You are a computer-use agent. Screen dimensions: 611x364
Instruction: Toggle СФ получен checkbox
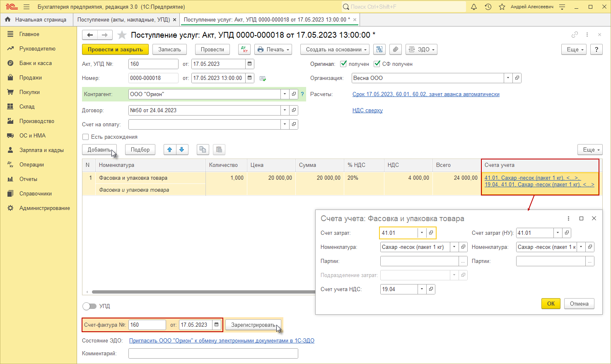[x=377, y=64]
